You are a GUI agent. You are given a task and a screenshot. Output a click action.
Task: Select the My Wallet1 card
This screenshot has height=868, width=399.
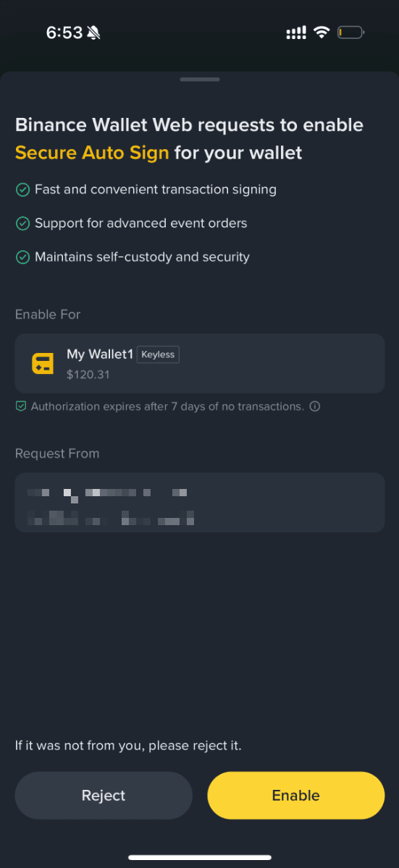click(200, 363)
